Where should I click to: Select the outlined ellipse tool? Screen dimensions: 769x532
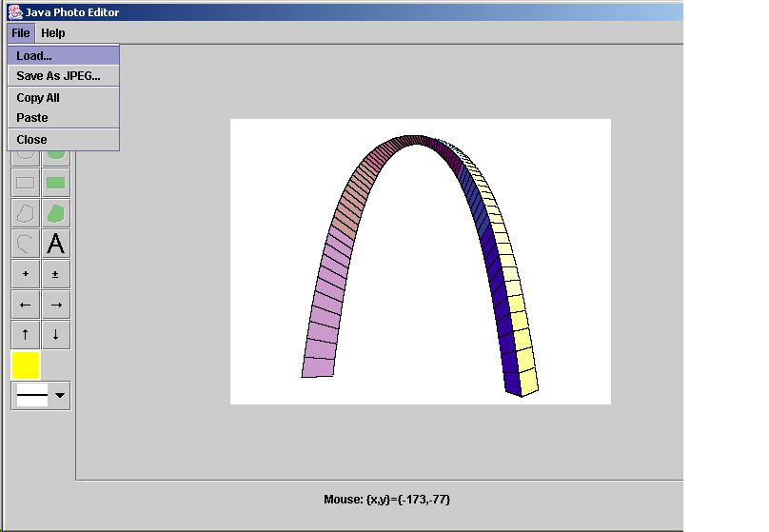26,158
